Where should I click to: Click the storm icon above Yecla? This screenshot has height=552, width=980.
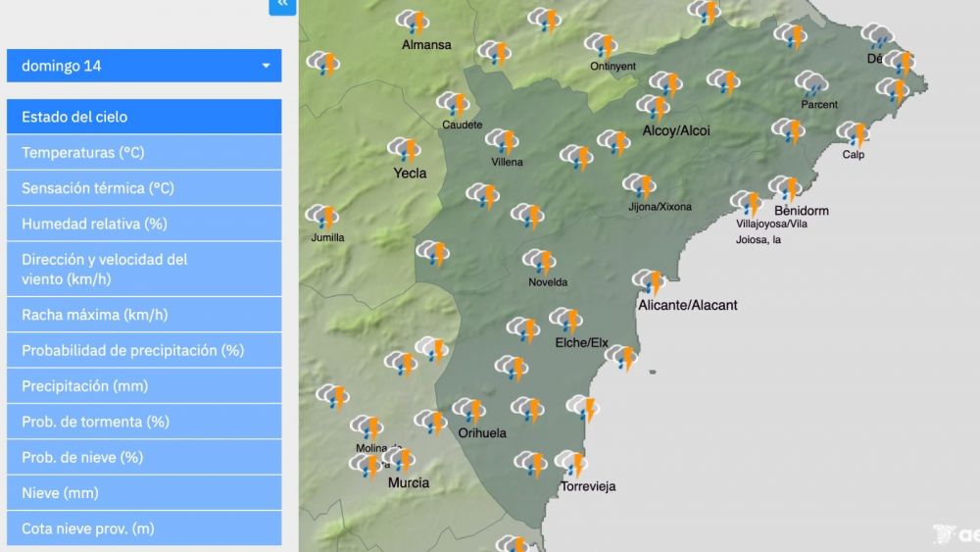tap(404, 150)
